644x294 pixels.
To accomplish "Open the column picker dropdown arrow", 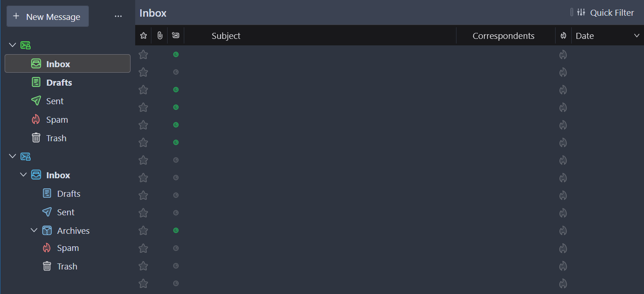I will click(x=637, y=36).
